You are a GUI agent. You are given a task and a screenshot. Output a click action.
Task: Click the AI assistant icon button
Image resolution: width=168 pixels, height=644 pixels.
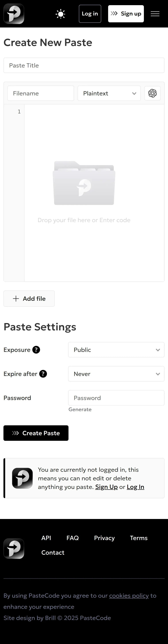152,93
